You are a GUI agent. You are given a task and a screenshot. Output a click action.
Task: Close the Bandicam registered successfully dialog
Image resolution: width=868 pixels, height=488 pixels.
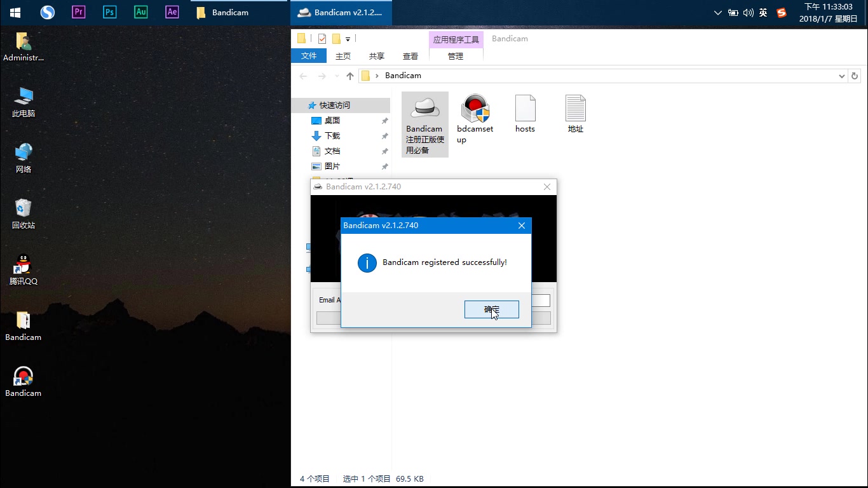(x=522, y=226)
